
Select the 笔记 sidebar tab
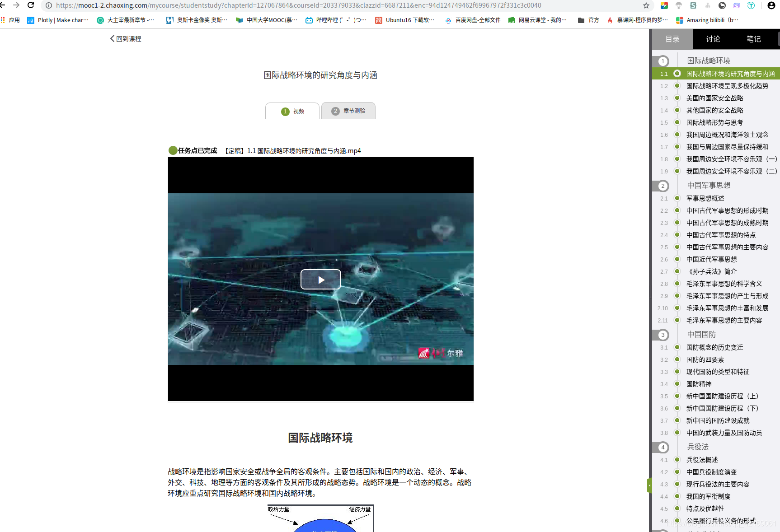tap(754, 39)
